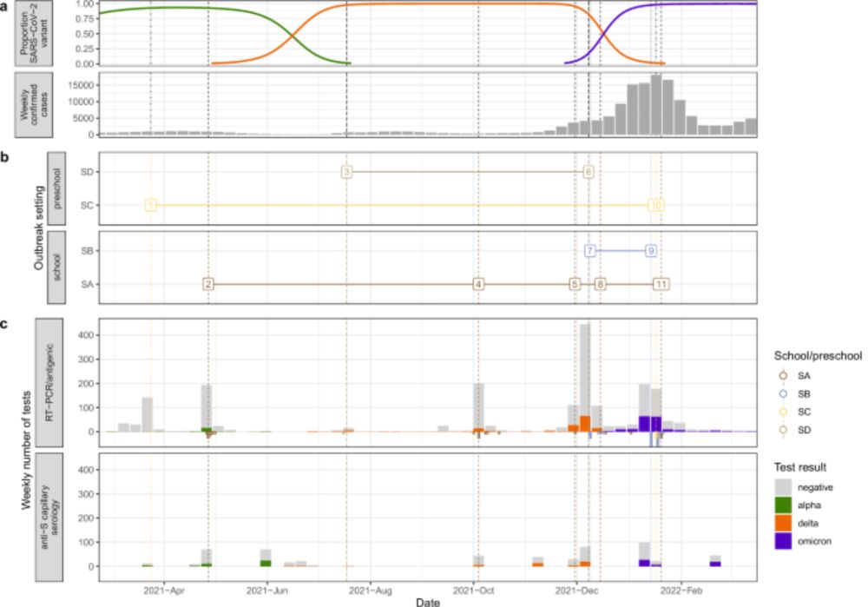Viewport: 868px width, 607px height.
Task: Click outbreak marker 11 on SA row
Action: click(661, 284)
